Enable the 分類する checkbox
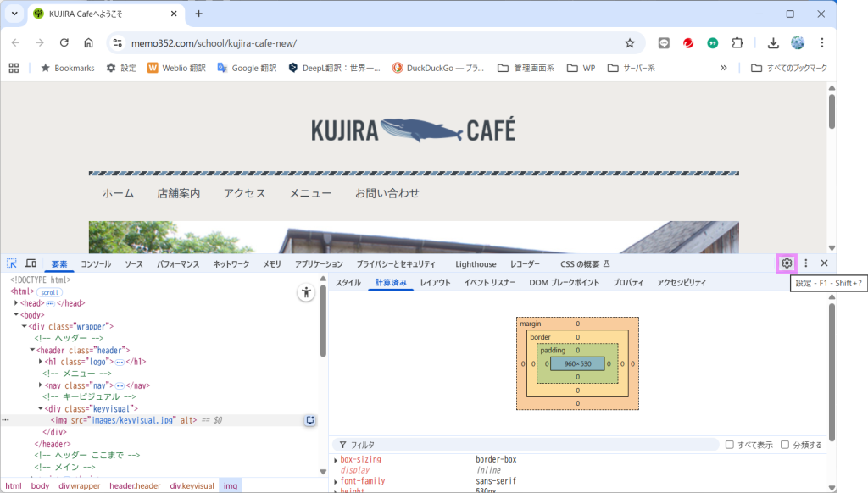Screen dimensions: 868x493 (785, 445)
